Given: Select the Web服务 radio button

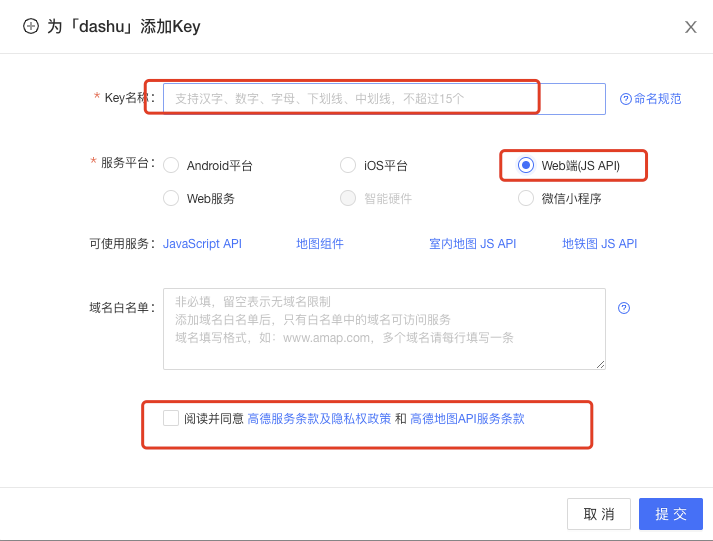Looking at the screenshot, I should [x=171, y=198].
